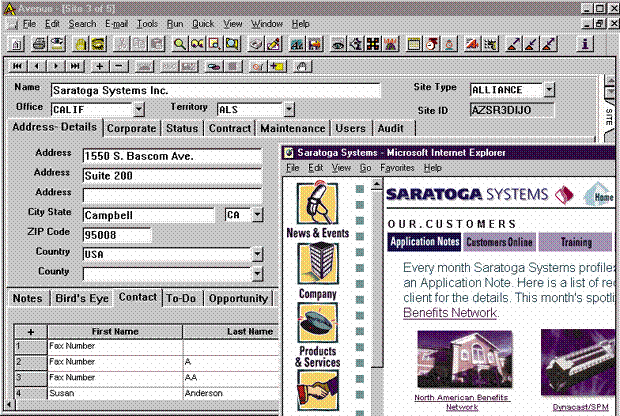Open the Dynacast/SPM link
The height and width of the screenshot is (416, 620).
[x=580, y=407]
